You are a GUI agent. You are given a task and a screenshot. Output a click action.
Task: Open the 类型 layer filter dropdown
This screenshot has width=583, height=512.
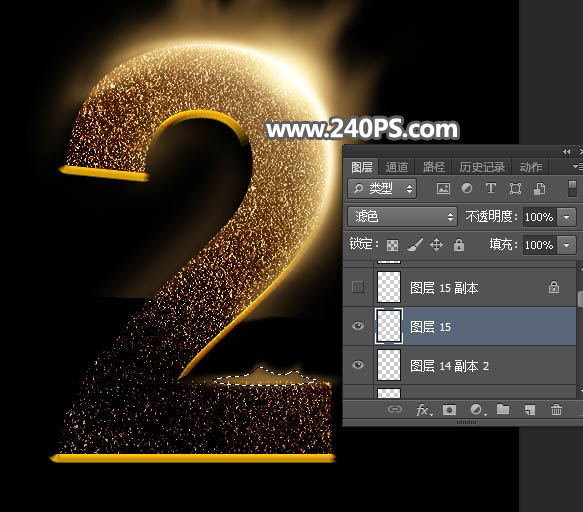[x=382, y=189]
